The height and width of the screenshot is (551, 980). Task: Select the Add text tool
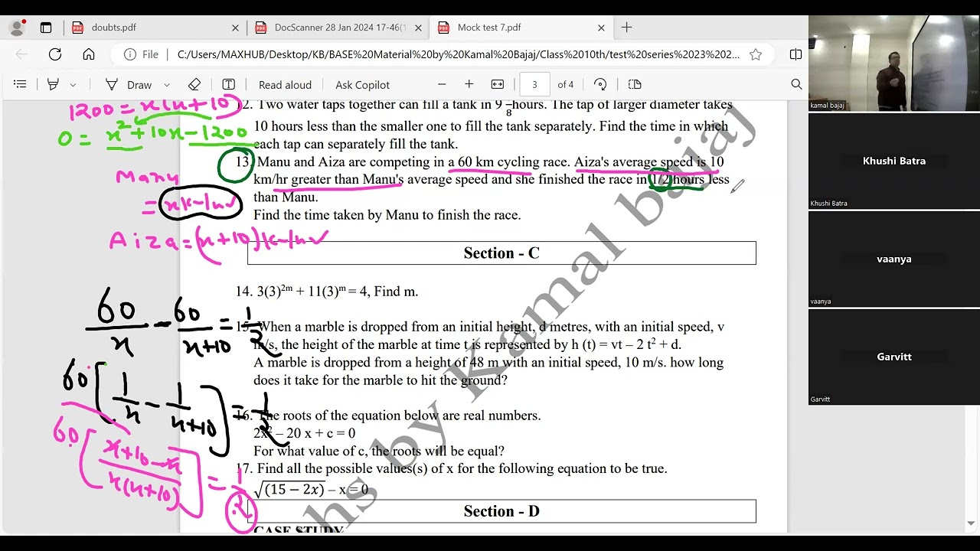coord(228,84)
